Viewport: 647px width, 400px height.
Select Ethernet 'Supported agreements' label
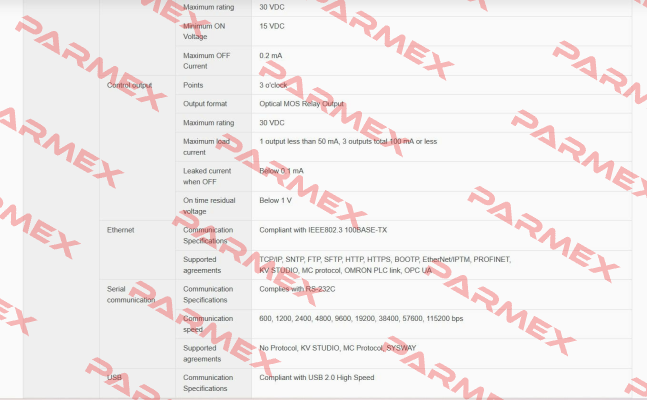pyautogui.click(x=202, y=265)
